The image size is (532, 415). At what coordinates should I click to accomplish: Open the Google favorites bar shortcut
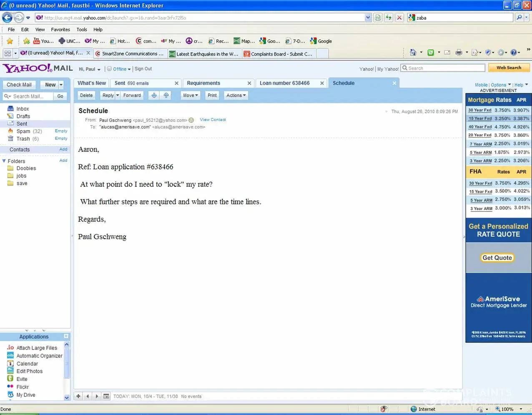tap(321, 41)
